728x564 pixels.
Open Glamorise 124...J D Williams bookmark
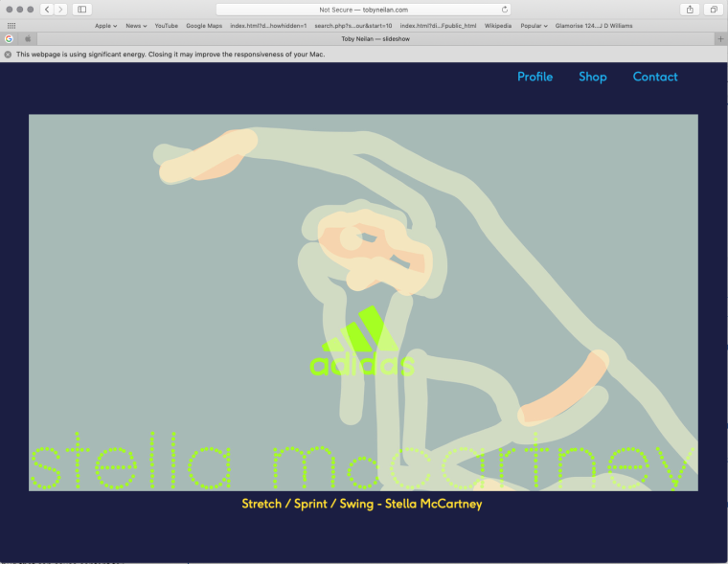click(x=594, y=26)
